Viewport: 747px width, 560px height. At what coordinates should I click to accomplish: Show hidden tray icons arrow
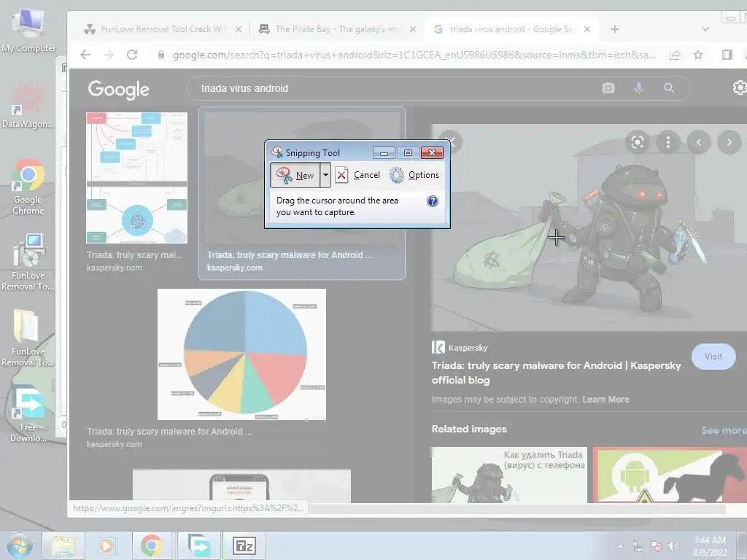(620, 546)
